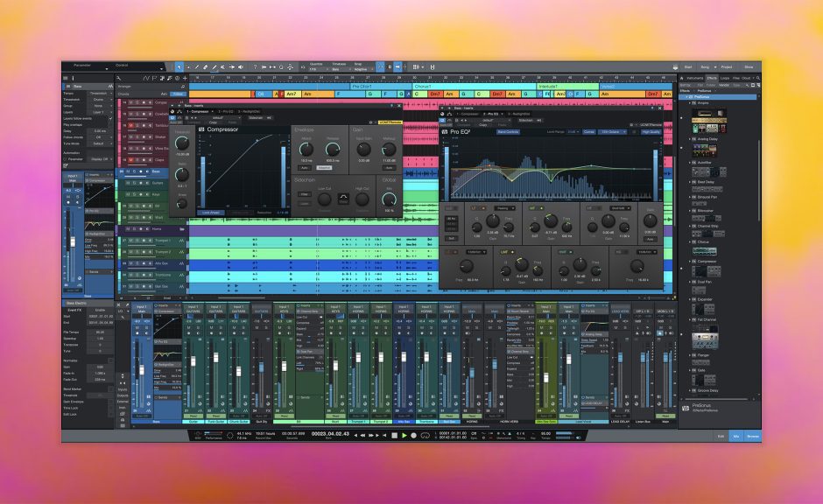823x504 pixels.
Task: Click the Listen tool icon
Action: [x=239, y=65]
